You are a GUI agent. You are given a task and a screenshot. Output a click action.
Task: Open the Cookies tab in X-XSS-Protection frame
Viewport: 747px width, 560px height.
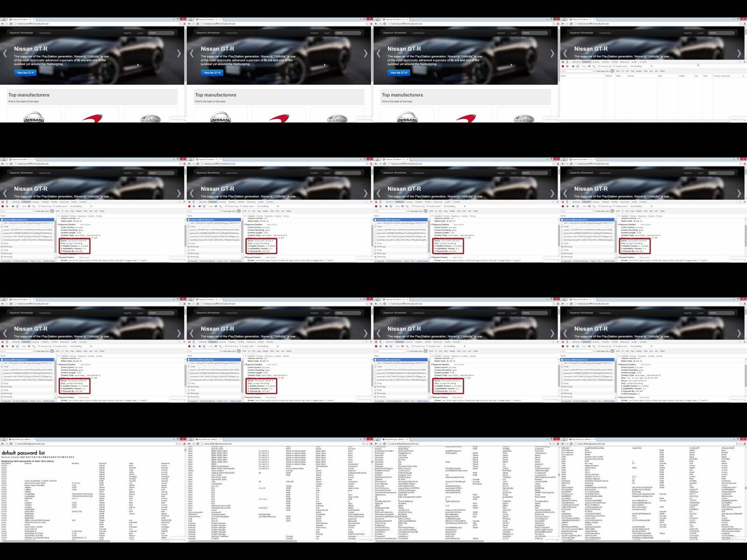click(x=651, y=356)
